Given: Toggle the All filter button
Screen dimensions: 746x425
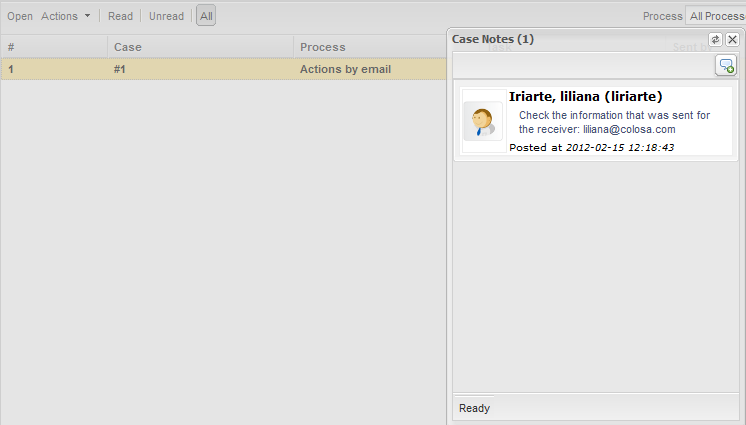Looking at the screenshot, I should click(x=206, y=16).
